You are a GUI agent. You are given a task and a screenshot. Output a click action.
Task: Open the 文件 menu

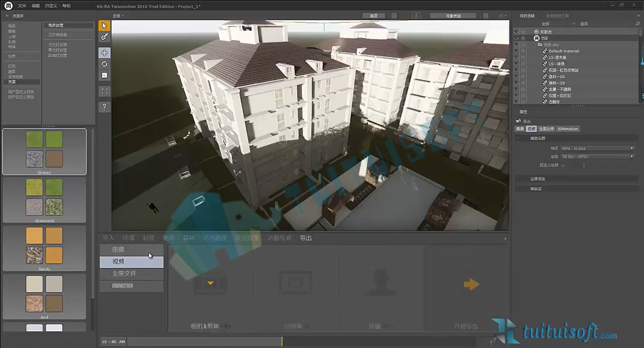(x=22, y=6)
